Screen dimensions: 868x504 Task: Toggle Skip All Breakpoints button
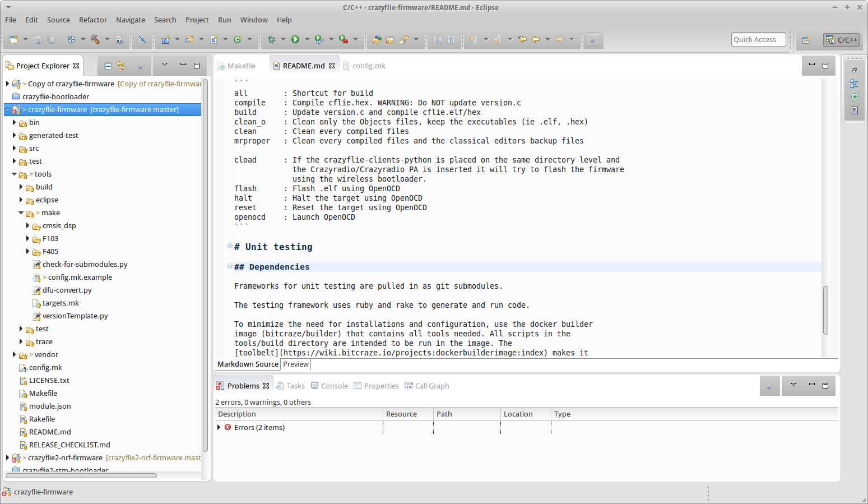click(142, 39)
